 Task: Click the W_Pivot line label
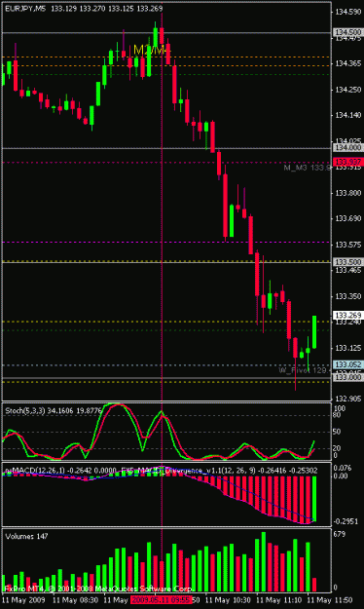click(x=305, y=370)
